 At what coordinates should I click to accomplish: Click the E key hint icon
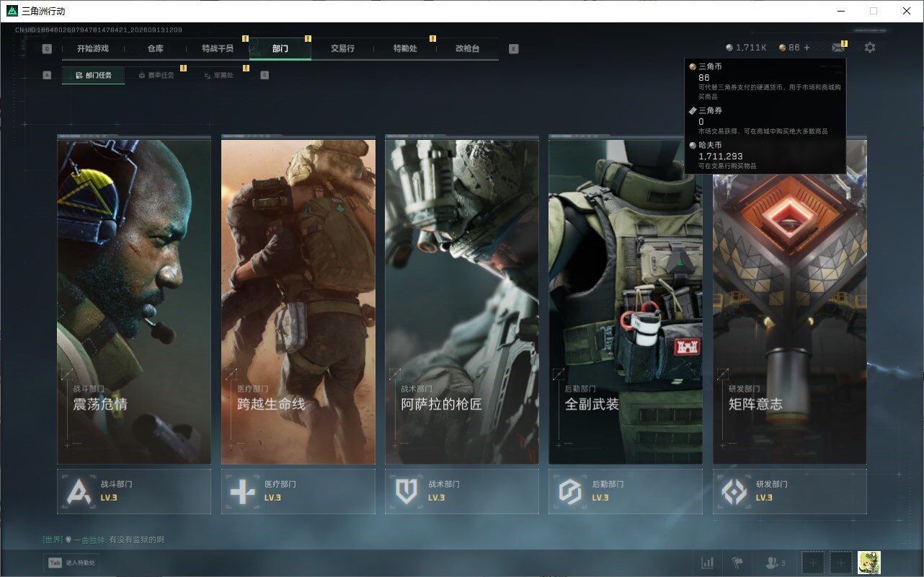pyautogui.click(x=513, y=49)
